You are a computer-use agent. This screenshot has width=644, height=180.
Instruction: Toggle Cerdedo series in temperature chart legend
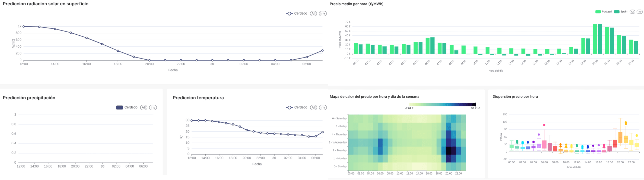pos(296,107)
